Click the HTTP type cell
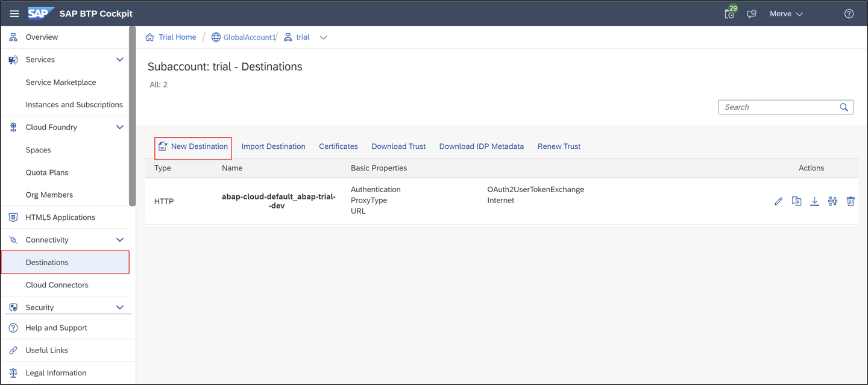Image resolution: width=868 pixels, height=385 pixels. pos(164,201)
